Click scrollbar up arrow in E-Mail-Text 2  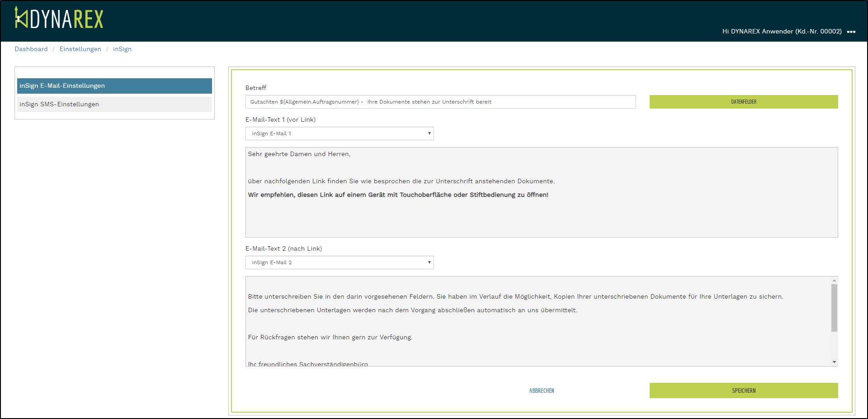pos(834,281)
